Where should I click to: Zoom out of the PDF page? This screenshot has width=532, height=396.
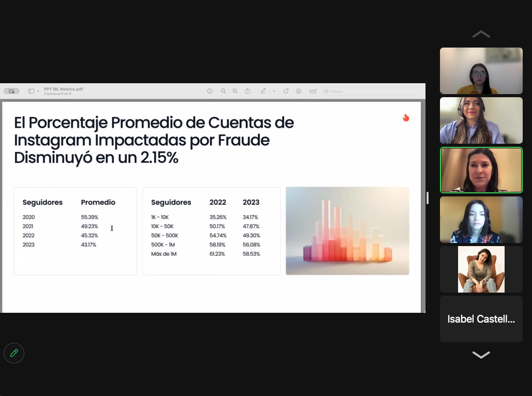pos(223,91)
